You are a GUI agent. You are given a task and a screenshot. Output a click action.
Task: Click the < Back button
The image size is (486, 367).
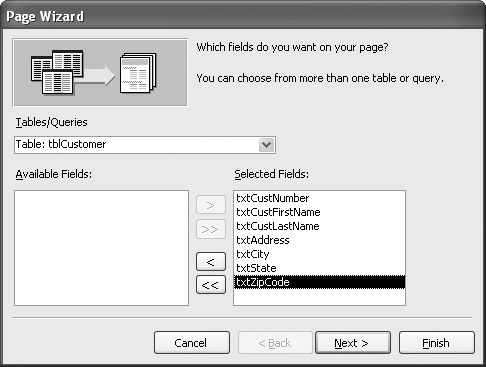click(x=275, y=343)
